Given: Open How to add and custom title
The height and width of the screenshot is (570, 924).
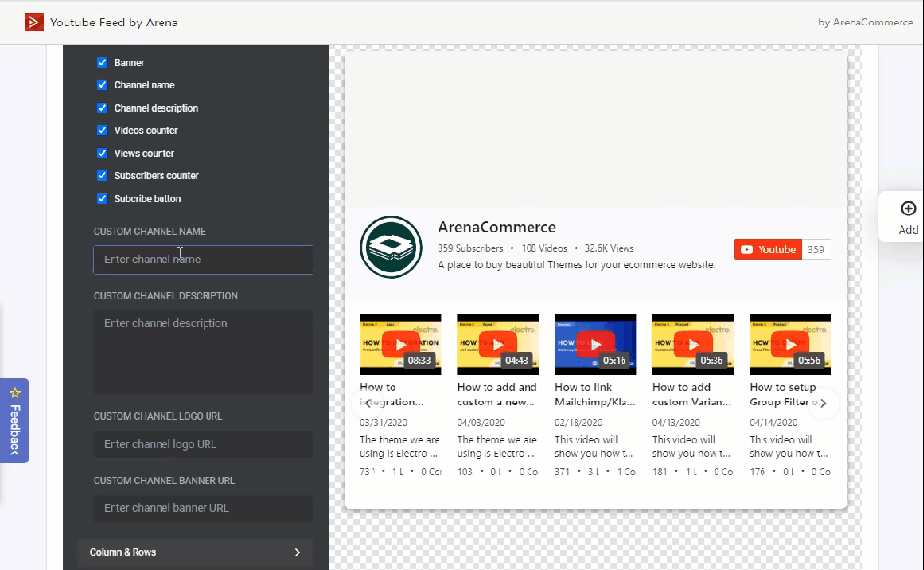Looking at the screenshot, I should pyautogui.click(x=497, y=395).
